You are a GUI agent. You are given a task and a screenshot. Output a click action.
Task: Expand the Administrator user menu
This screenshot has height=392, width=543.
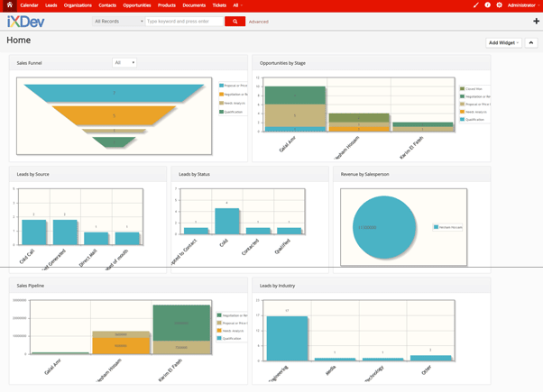[523, 5]
